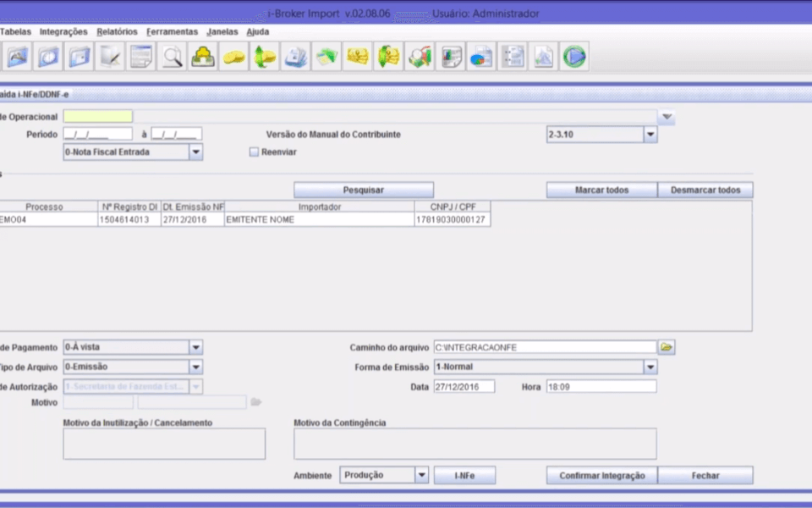The width and height of the screenshot is (812, 508).
Task: Click the yellow Unidade Operacional input field
Action: coord(98,116)
